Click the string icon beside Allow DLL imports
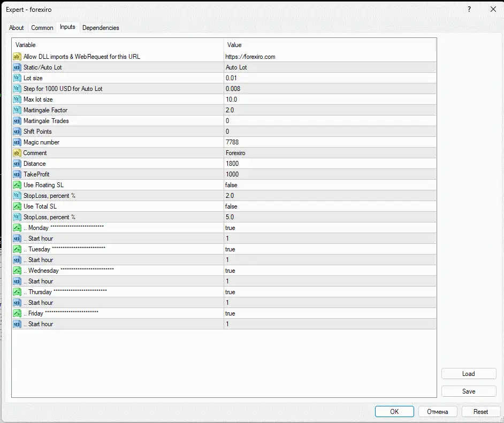Image resolution: width=504 pixels, height=423 pixels. (x=17, y=57)
